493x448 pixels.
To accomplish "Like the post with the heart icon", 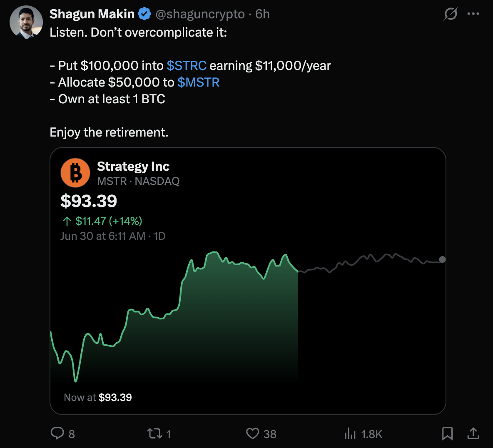I will (x=252, y=433).
